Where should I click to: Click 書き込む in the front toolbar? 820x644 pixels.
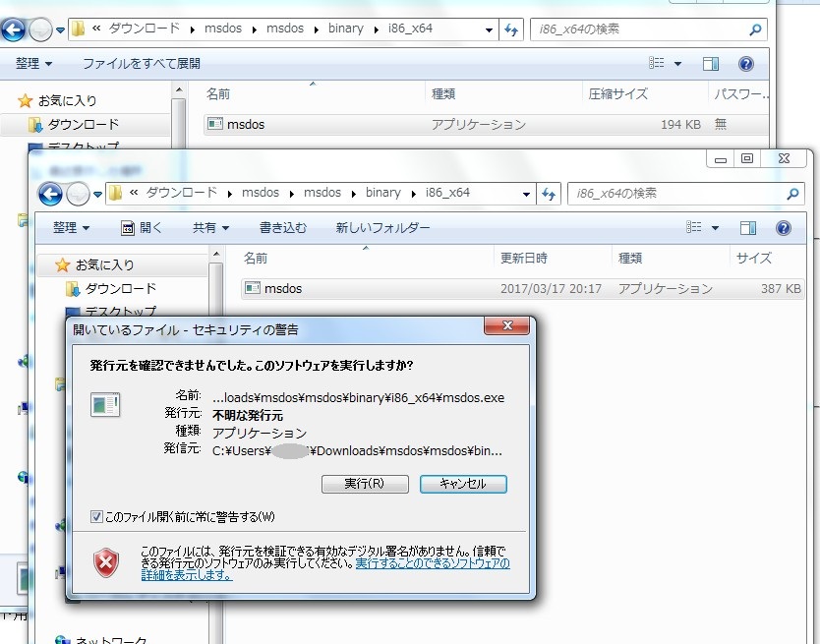[x=283, y=227]
